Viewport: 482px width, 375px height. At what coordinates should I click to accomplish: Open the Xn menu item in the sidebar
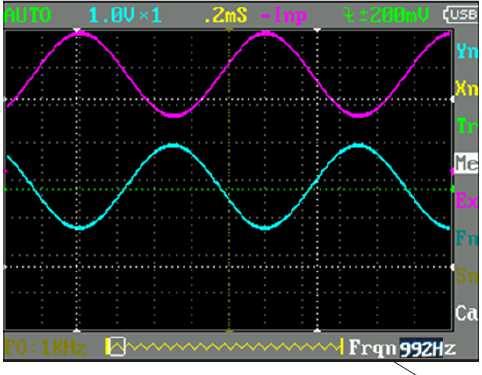[467, 88]
